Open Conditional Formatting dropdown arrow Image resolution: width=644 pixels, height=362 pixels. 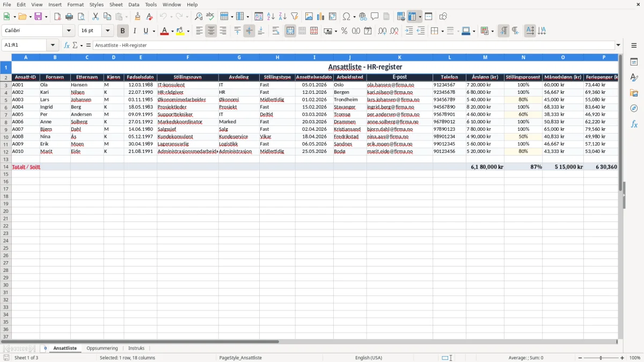[x=492, y=31]
